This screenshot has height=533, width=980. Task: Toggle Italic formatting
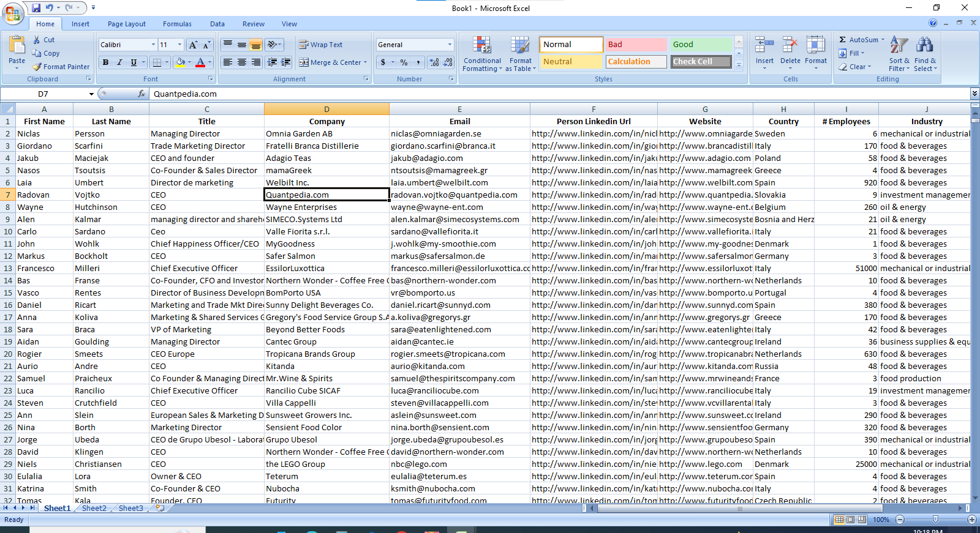[x=119, y=62]
